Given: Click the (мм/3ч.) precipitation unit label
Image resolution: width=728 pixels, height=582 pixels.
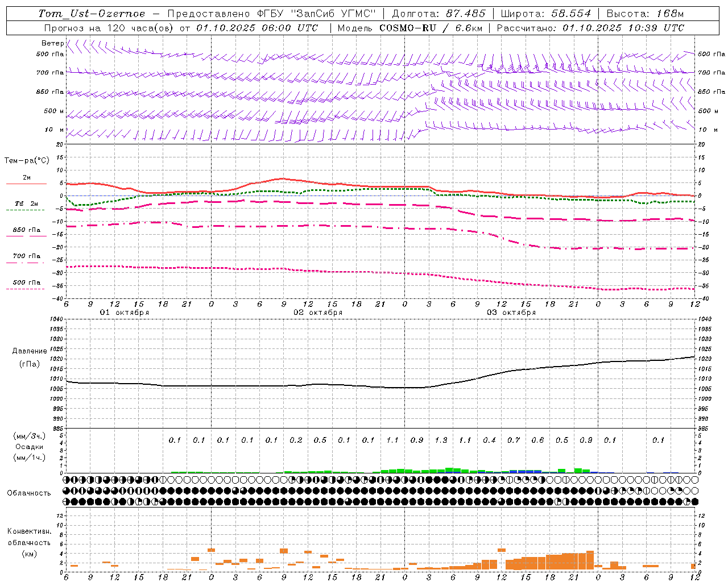Looking at the screenshot, I should [x=30, y=436].
